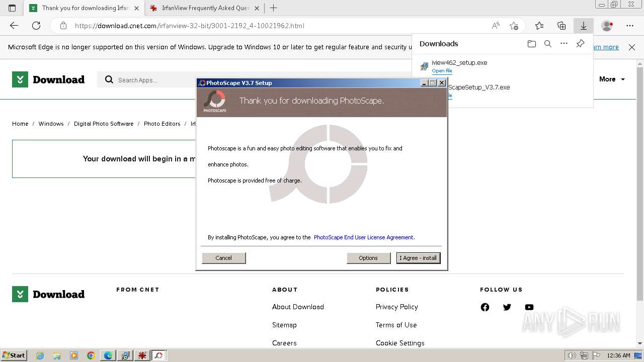
Task: Open Edge Settings and more menu
Action: (x=630, y=26)
